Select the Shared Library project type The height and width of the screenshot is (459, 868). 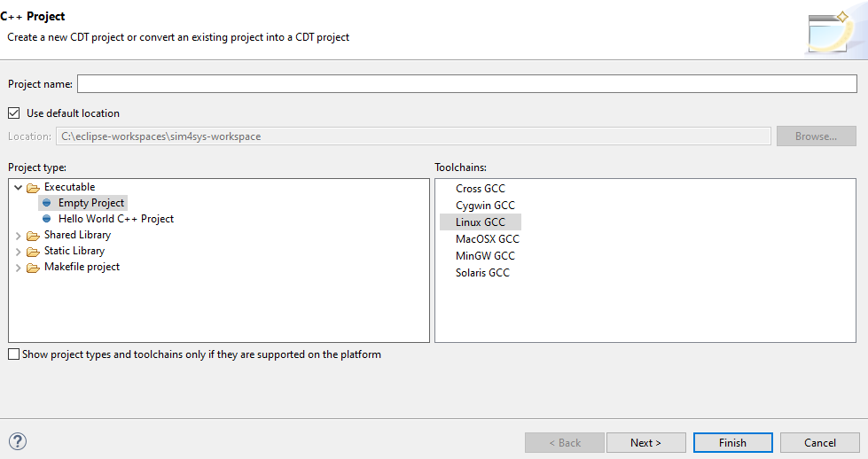click(77, 235)
